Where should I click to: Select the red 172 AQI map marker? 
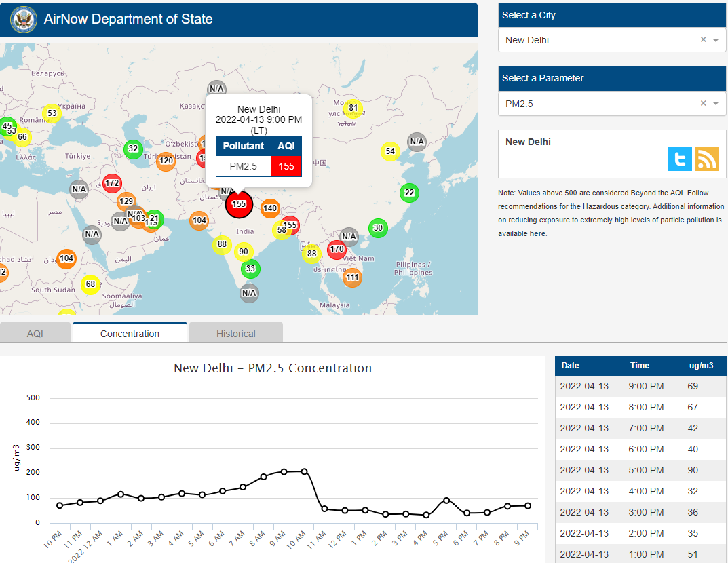pyautogui.click(x=112, y=183)
